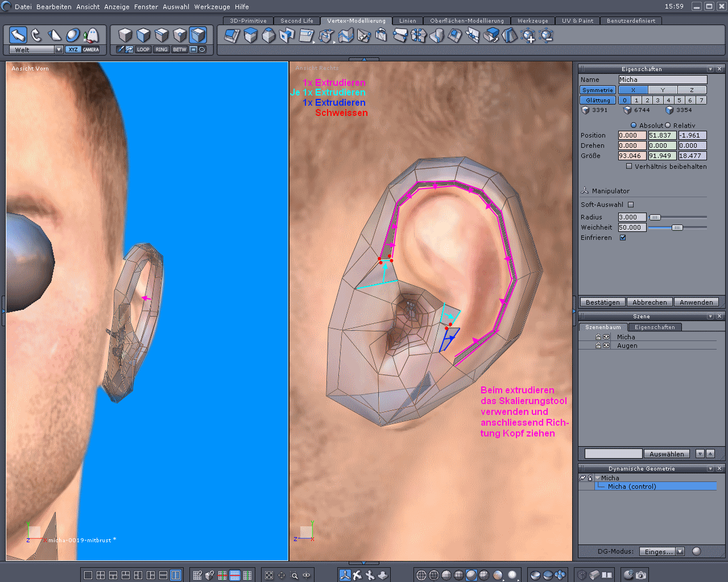Click the Größe X value field 93.046
This screenshot has width=728, height=582.
632,156
